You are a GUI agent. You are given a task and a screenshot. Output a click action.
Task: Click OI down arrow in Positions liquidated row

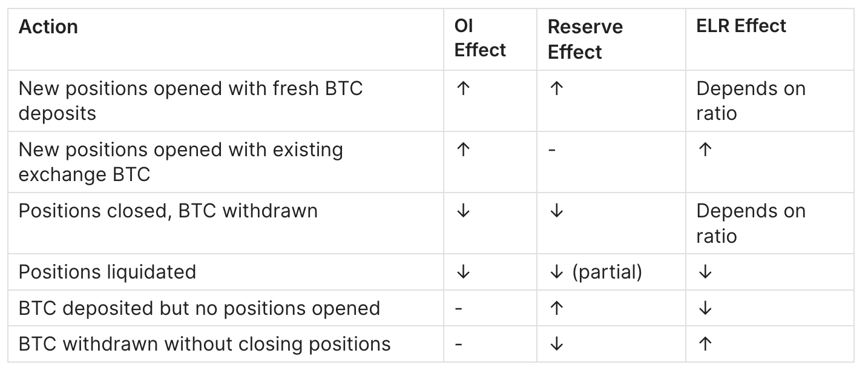463,272
